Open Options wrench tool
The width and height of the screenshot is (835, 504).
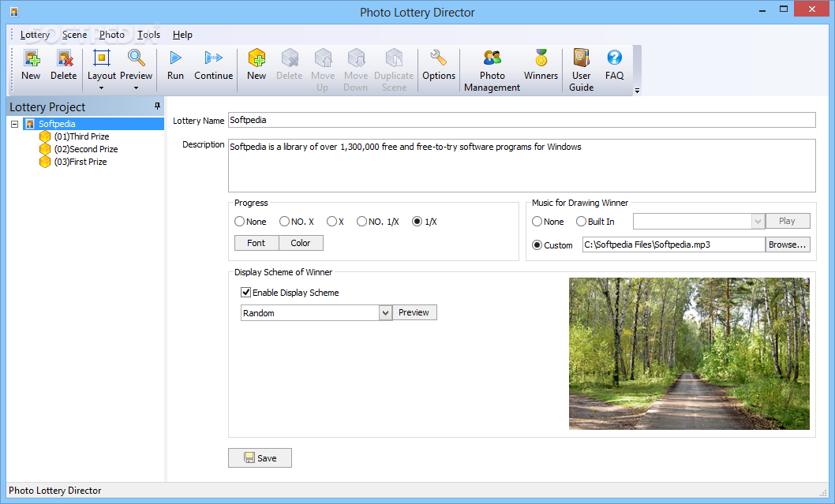pos(439,58)
